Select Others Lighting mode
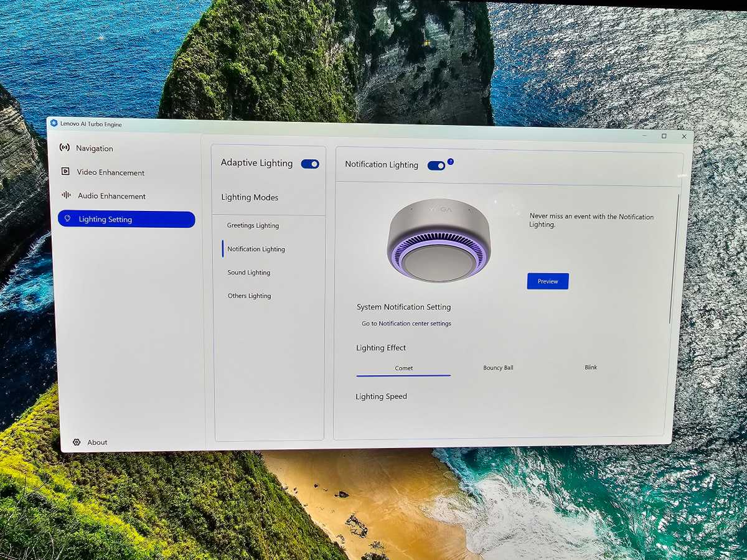This screenshot has width=747, height=560. pos(249,296)
